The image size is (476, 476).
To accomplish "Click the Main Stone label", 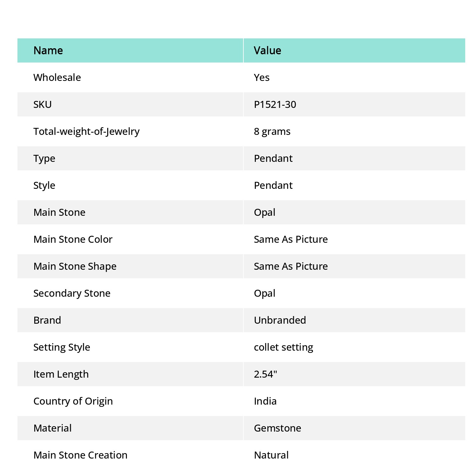I will 60,212.
